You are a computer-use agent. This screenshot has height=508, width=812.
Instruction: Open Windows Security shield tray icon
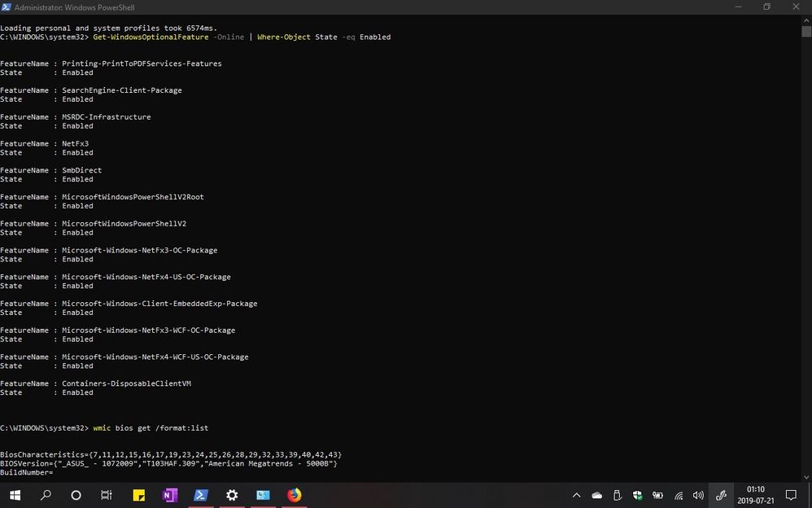(638, 496)
